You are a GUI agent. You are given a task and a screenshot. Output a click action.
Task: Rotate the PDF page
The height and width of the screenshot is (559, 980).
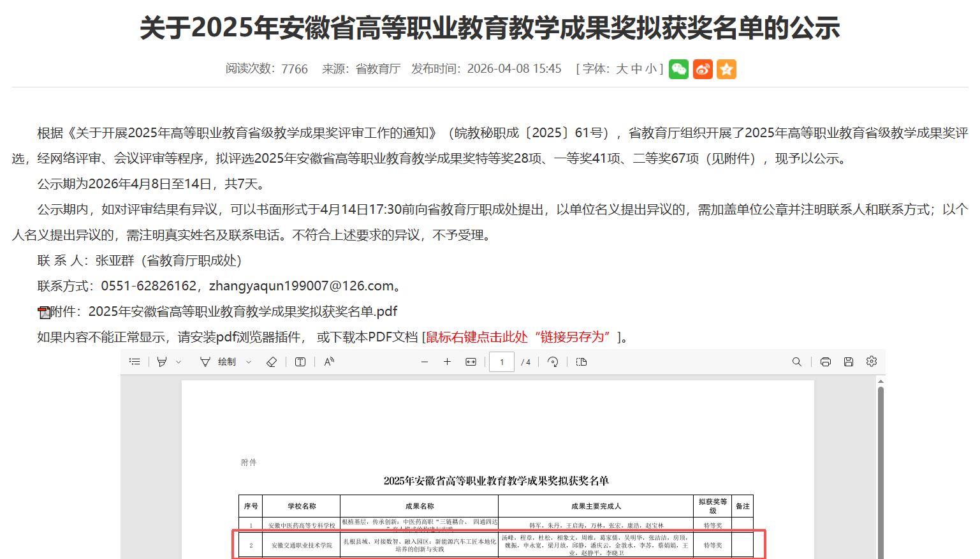[553, 362]
